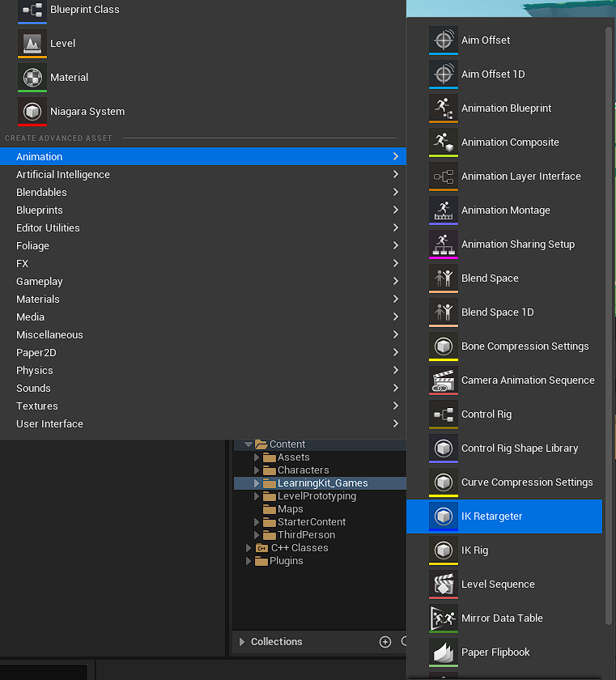
Task: Expand the Assets folder arrow
Action: (x=257, y=457)
